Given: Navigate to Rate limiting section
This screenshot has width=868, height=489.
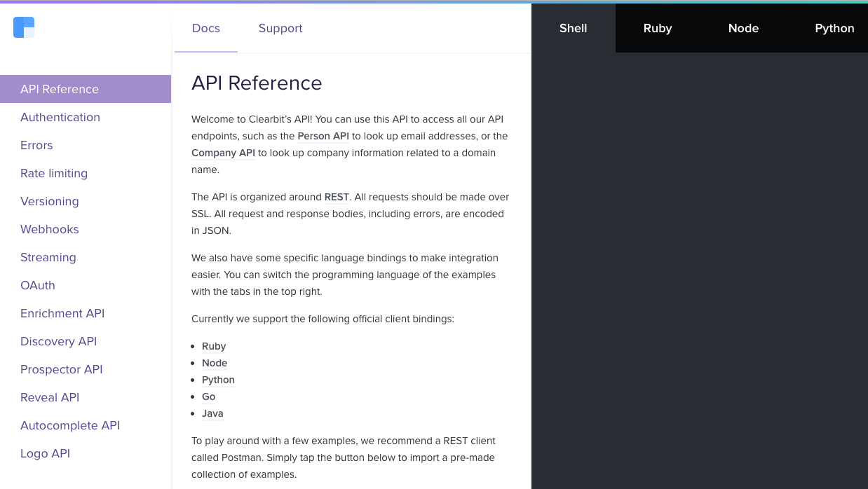Looking at the screenshot, I should pyautogui.click(x=54, y=173).
